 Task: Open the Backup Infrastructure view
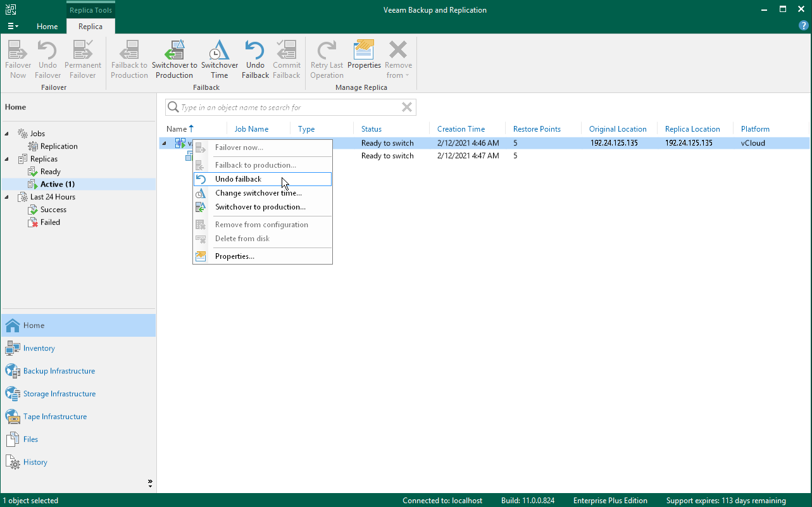pyautogui.click(x=78, y=371)
